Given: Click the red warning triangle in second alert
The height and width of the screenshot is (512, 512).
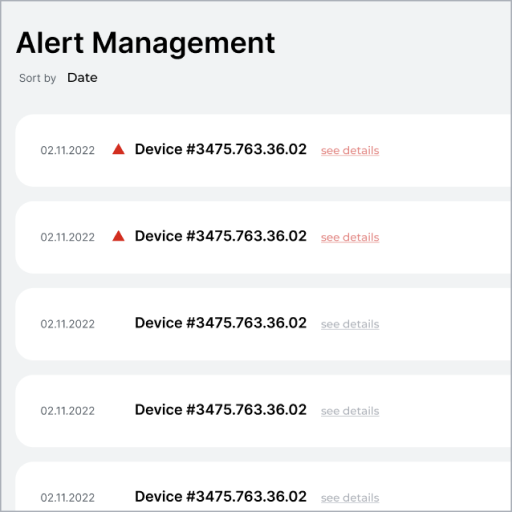Looking at the screenshot, I should pos(118,236).
